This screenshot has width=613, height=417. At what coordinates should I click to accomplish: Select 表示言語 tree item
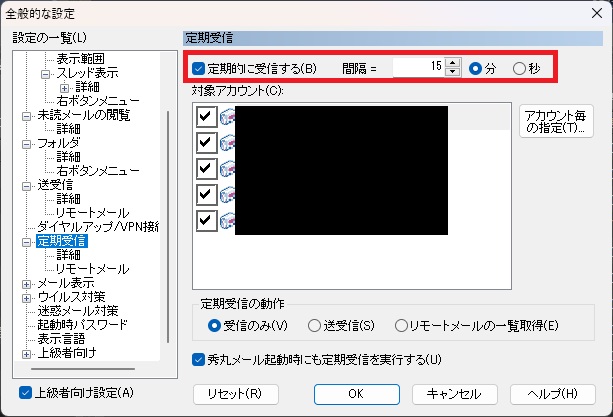pos(61,339)
